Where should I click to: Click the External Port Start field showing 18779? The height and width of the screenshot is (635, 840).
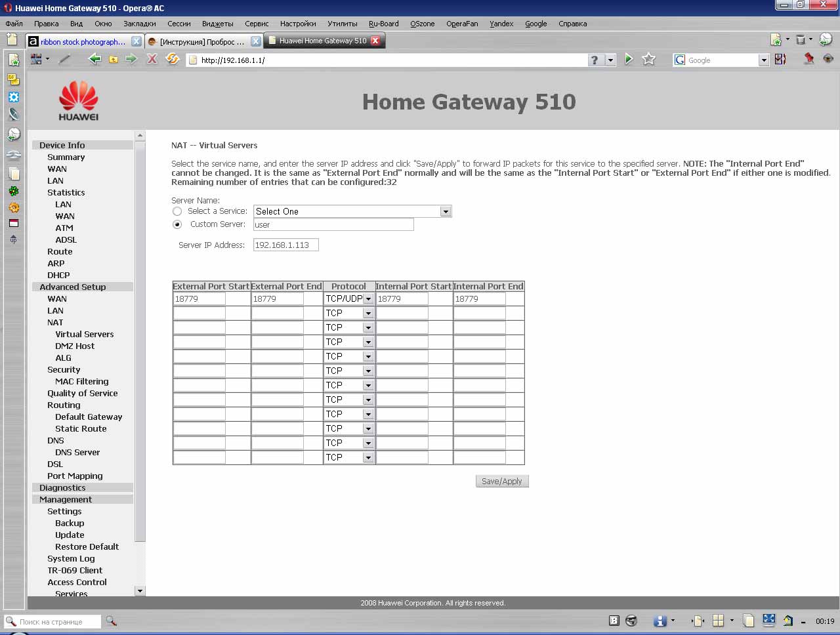pyautogui.click(x=199, y=298)
